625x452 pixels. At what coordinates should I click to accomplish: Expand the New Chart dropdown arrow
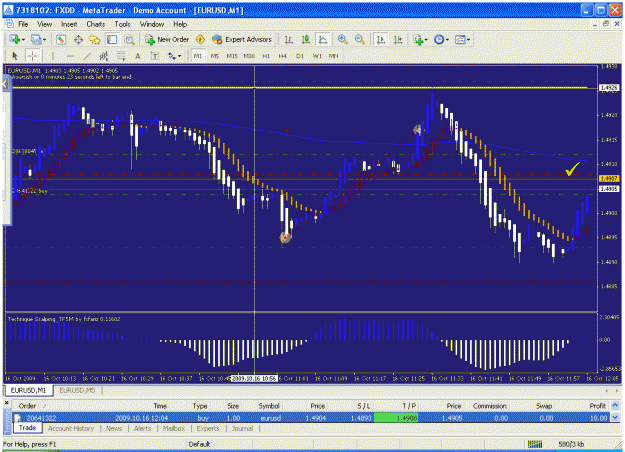[23, 40]
